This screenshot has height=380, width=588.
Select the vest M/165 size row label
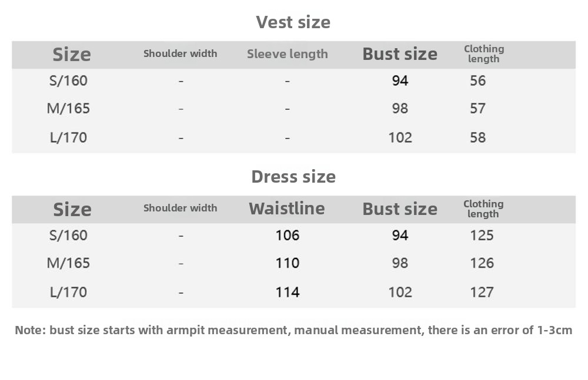coord(68,109)
